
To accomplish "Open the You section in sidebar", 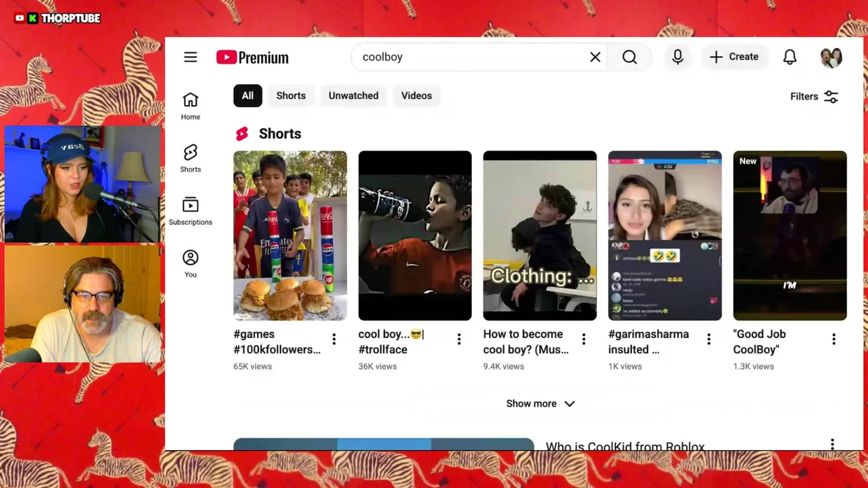I will (191, 263).
